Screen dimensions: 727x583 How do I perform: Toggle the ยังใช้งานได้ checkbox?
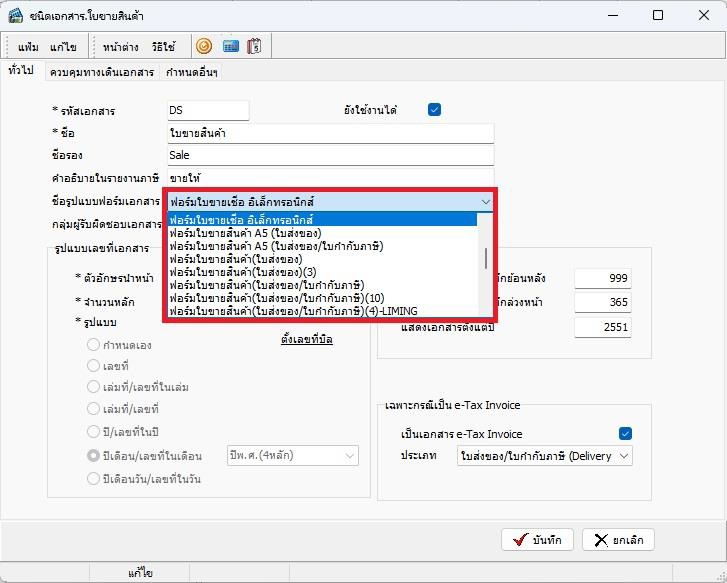click(434, 110)
